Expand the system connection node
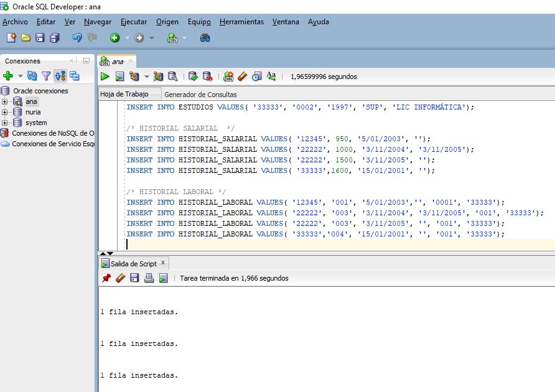The image size is (555, 392). tap(5, 123)
